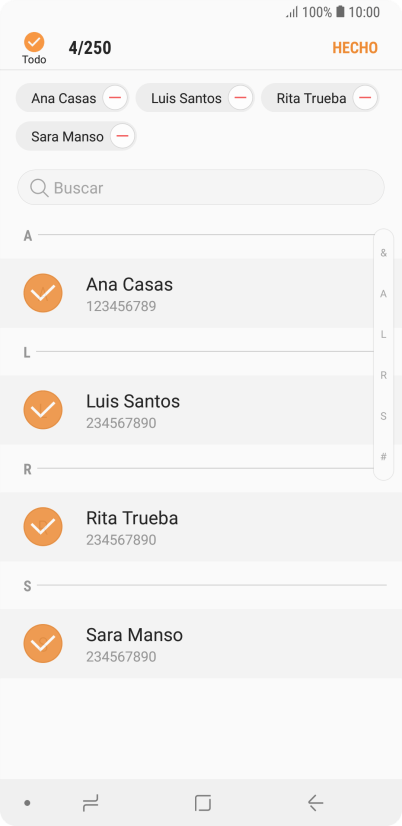
Task: Tap the search magnifier icon
Action: 39,188
